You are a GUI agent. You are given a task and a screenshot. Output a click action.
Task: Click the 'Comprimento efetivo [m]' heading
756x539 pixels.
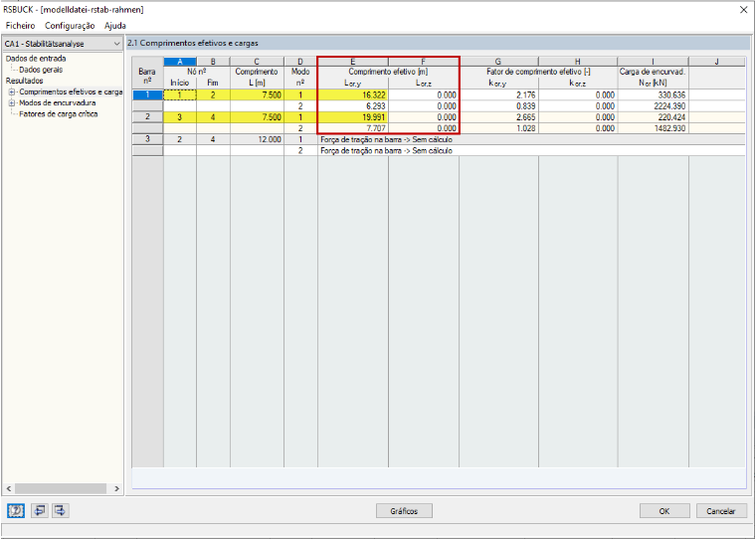point(388,72)
